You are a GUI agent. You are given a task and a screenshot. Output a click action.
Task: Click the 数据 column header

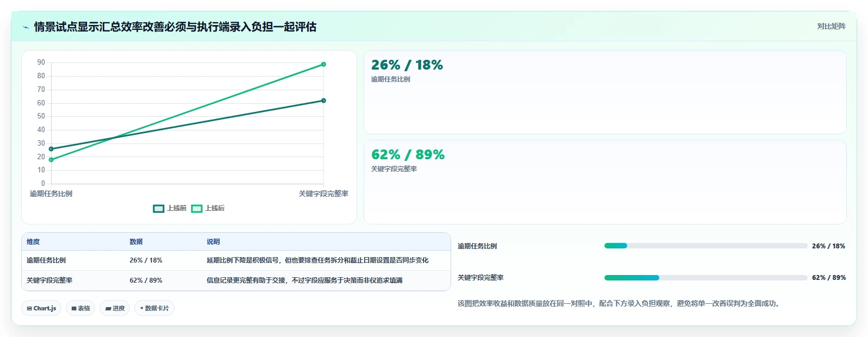(136, 242)
